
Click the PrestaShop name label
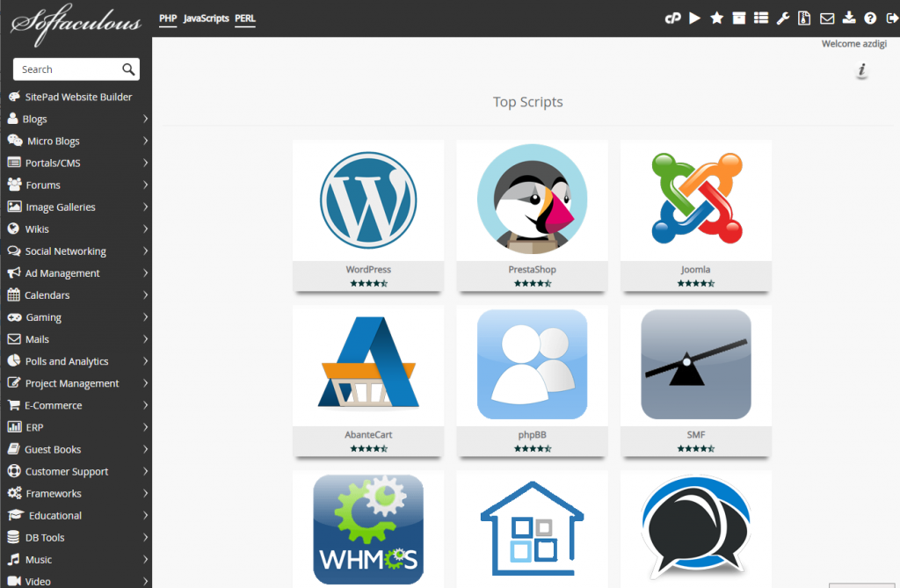tap(532, 269)
